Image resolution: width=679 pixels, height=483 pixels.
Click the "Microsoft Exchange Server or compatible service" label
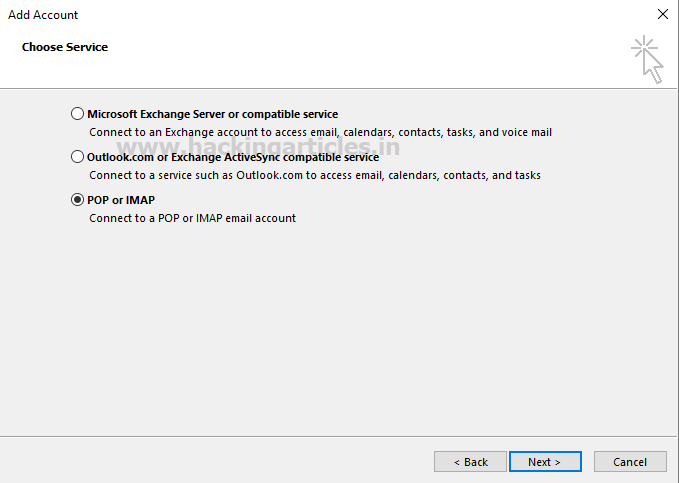(x=212, y=114)
